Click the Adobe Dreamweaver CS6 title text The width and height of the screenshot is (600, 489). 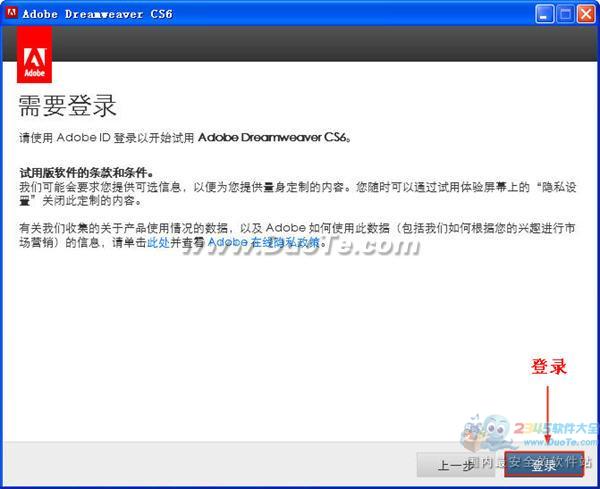pos(97,14)
